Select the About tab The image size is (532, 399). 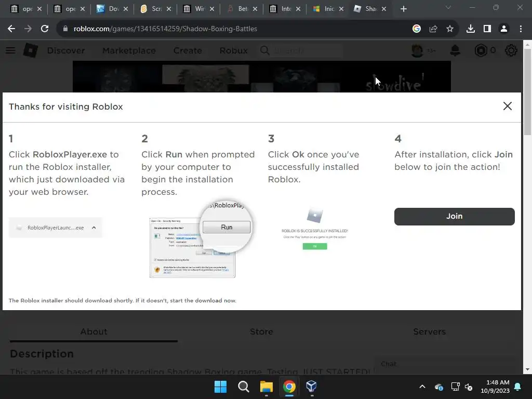click(x=94, y=331)
